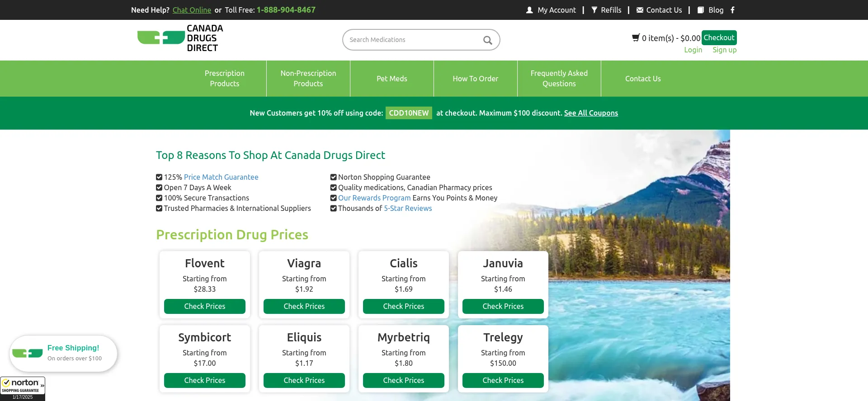The height and width of the screenshot is (401, 868).
Task: Click the Contact Us envelope icon
Action: tap(640, 10)
